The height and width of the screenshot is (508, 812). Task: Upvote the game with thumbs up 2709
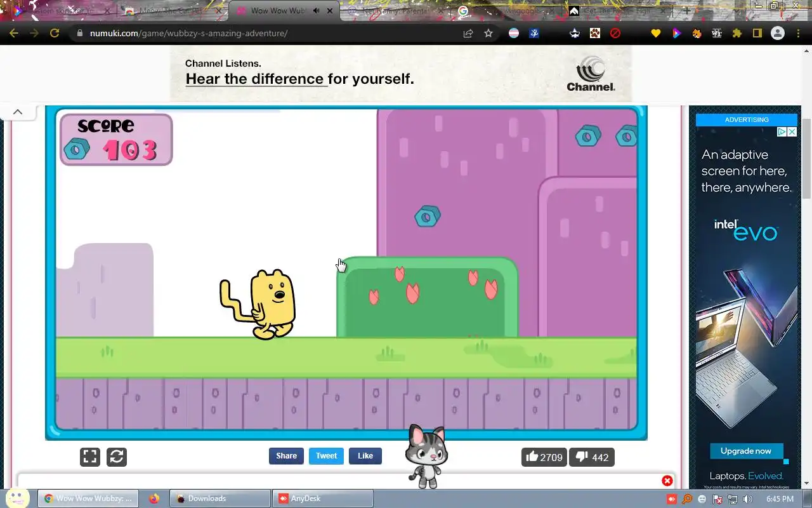click(x=544, y=457)
